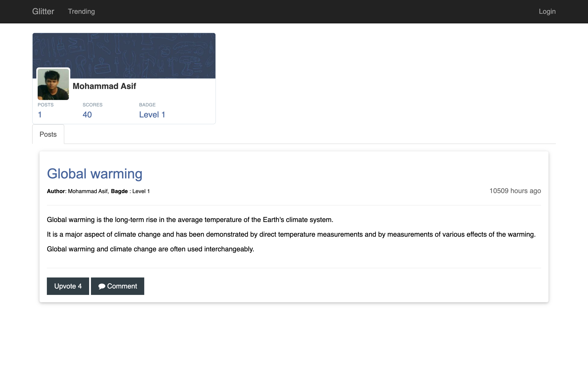Open the Trending page

pyautogui.click(x=81, y=11)
